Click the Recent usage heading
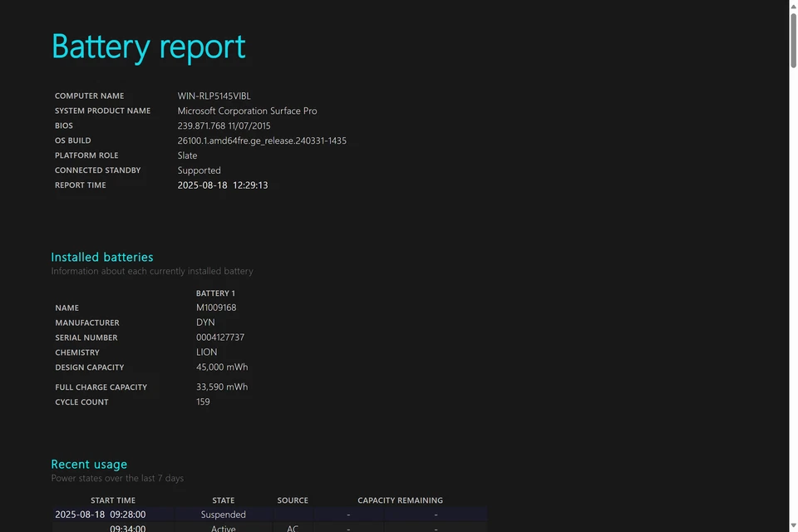The image size is (798, 532). pos(89,465)
